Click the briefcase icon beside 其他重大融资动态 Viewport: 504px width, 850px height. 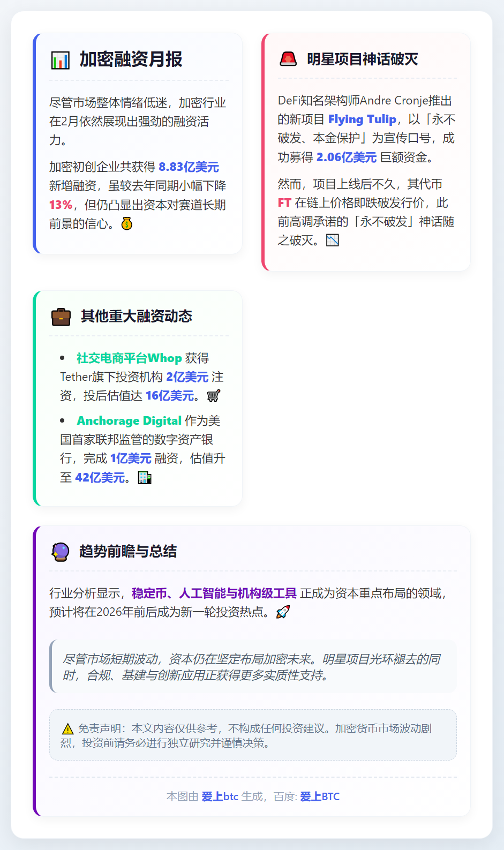coord(61,317)
